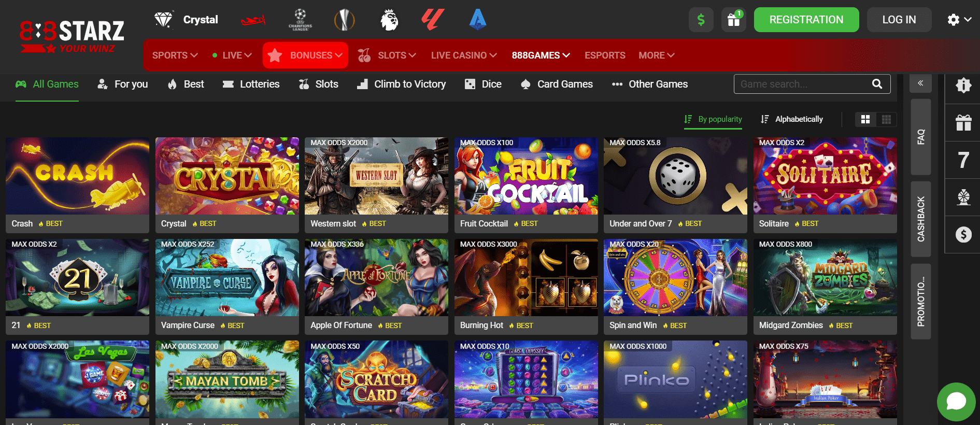
Task: Switch to large grid view
Action: pos(865,119)
